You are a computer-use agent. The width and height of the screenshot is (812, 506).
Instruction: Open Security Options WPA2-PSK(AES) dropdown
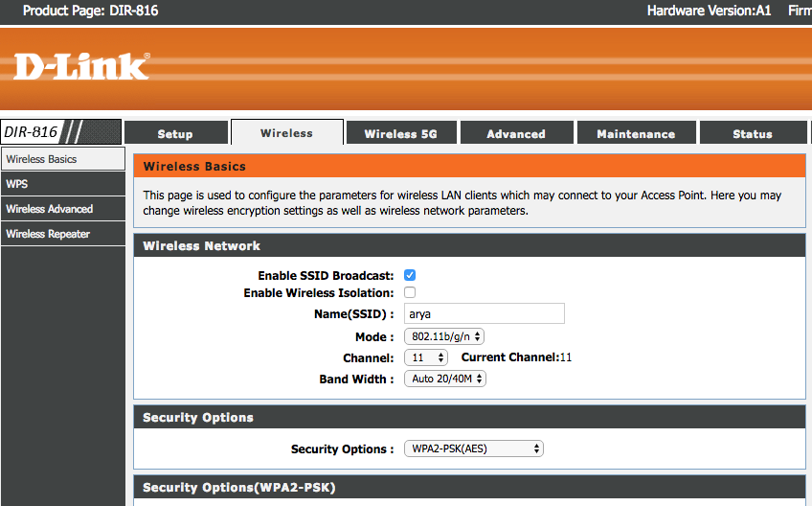point(473,448)
